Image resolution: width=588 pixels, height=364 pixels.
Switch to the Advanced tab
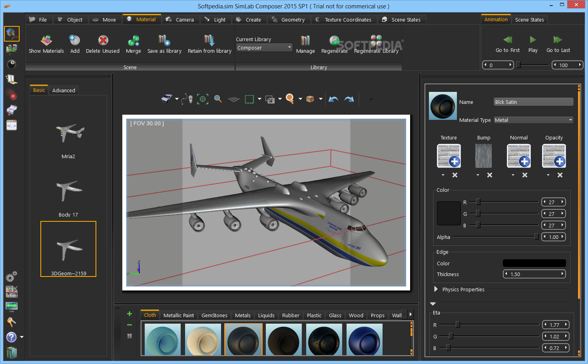coord(64,90)
